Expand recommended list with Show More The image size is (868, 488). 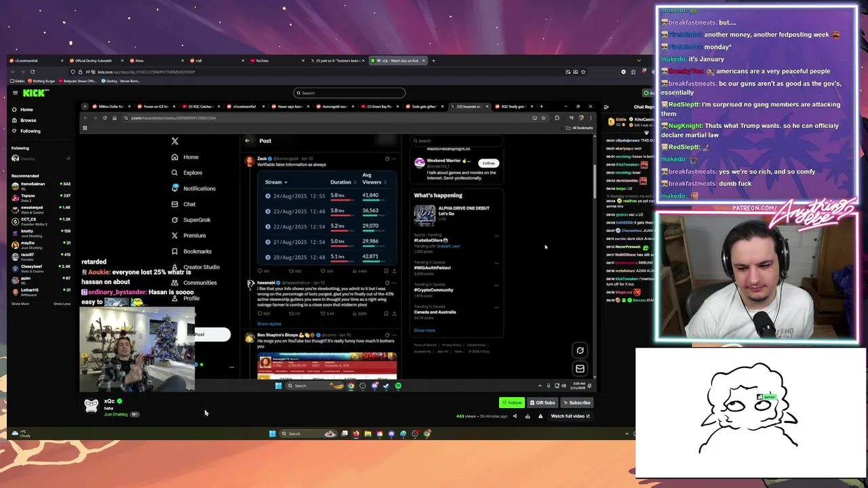tap(20, 304)
